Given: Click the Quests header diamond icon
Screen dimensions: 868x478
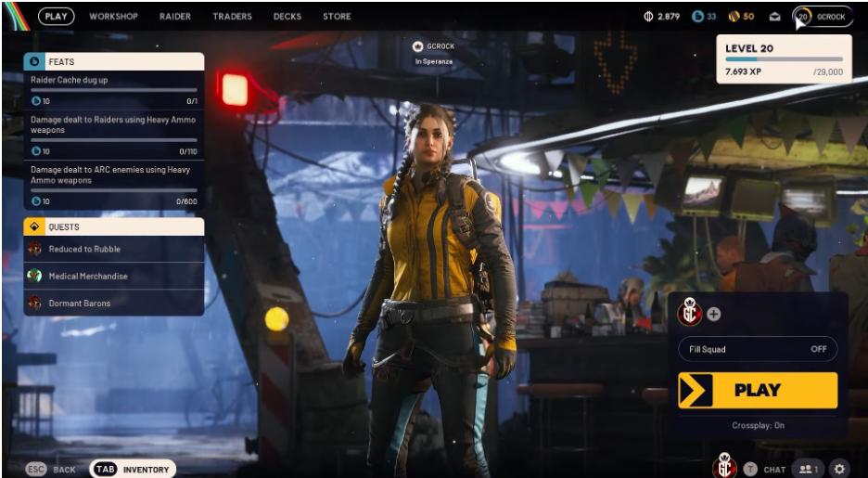Looking at the screenshot, I should click(x=34, y=226).
